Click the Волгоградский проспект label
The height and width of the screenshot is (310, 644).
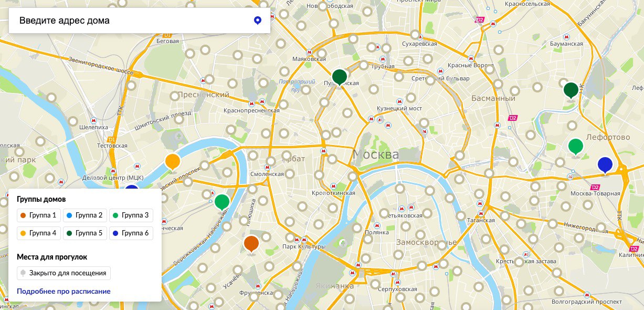[587, 302]
